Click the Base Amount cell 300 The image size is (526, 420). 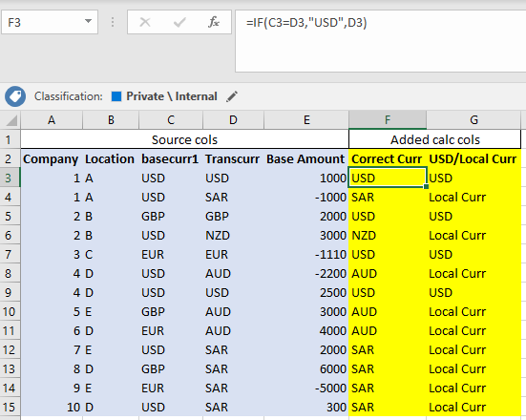point(306,408)
